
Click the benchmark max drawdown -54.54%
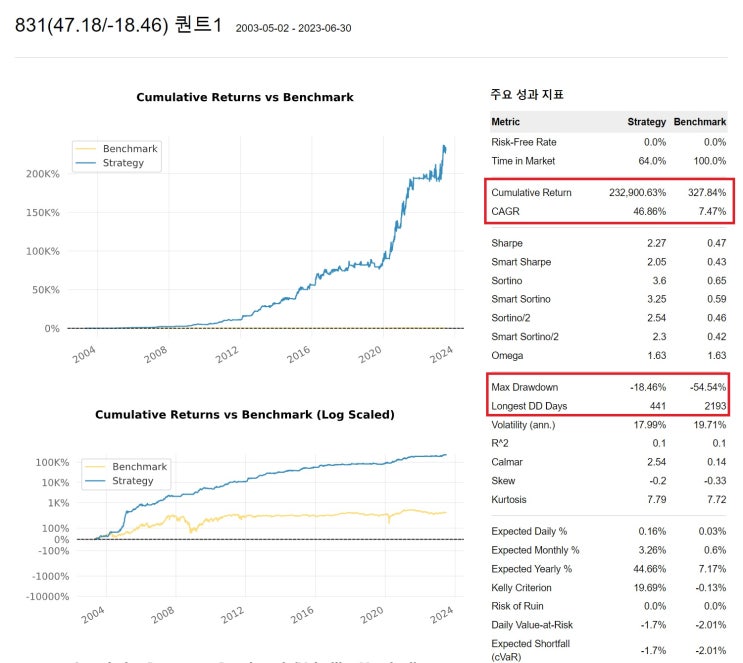point(708,387)
